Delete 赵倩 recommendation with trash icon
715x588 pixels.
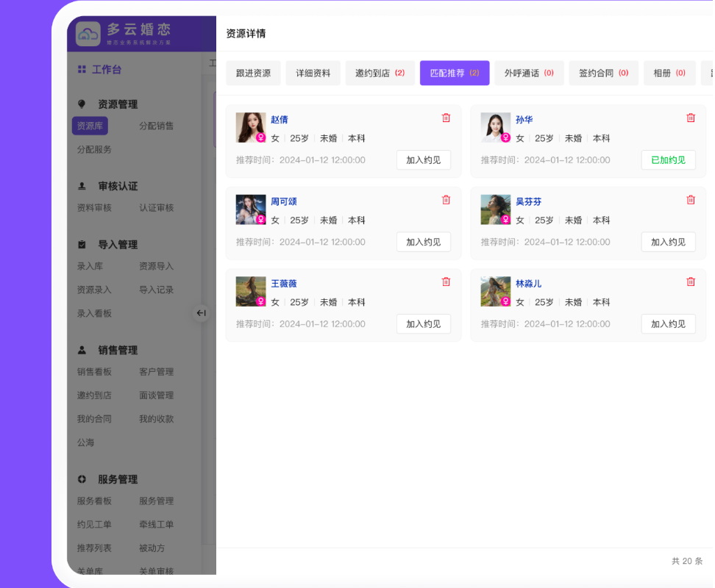(x=446, y=118)
